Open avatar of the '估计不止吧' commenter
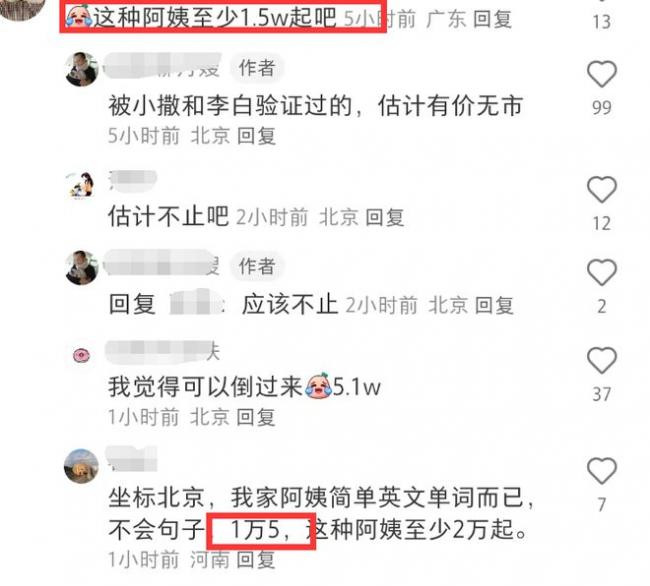Viewport: 650px width, 586px height. click(x=80, y=184)
